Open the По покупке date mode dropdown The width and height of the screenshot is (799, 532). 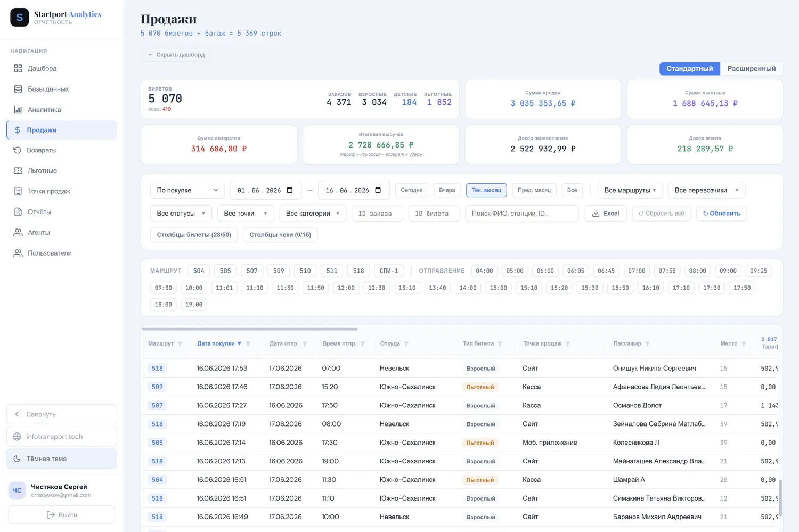[x=187, y=190]
